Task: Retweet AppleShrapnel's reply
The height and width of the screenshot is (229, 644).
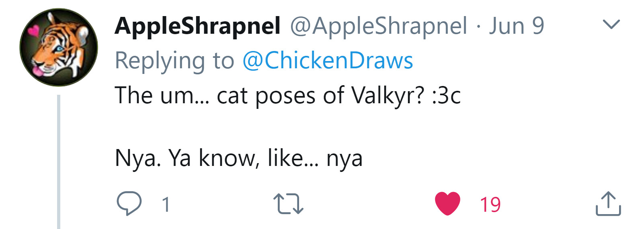Action: [x=288, y=204]
